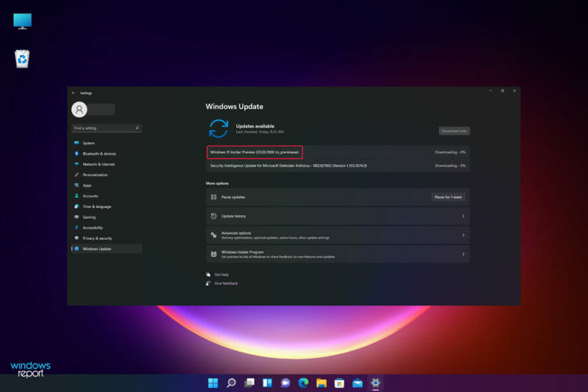Minimize the Settings window

coord(490,91)
